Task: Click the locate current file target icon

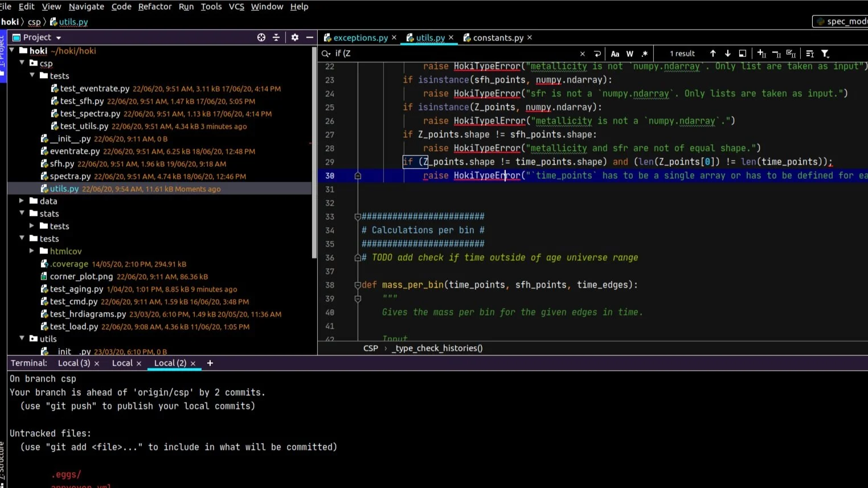Action: pyautogui.click(x=261, y=37)
